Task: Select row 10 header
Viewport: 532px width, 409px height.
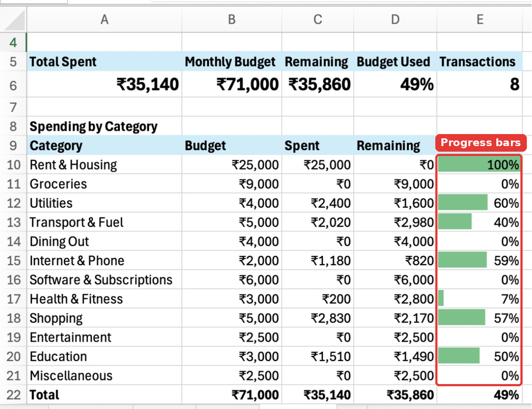Action: pyautogui.click(x=13, y=165)
